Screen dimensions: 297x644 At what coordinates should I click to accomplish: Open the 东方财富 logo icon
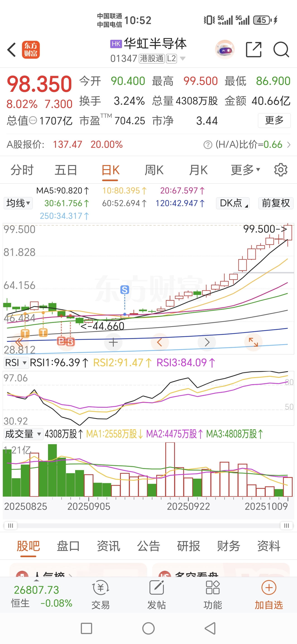pos(31,50)
